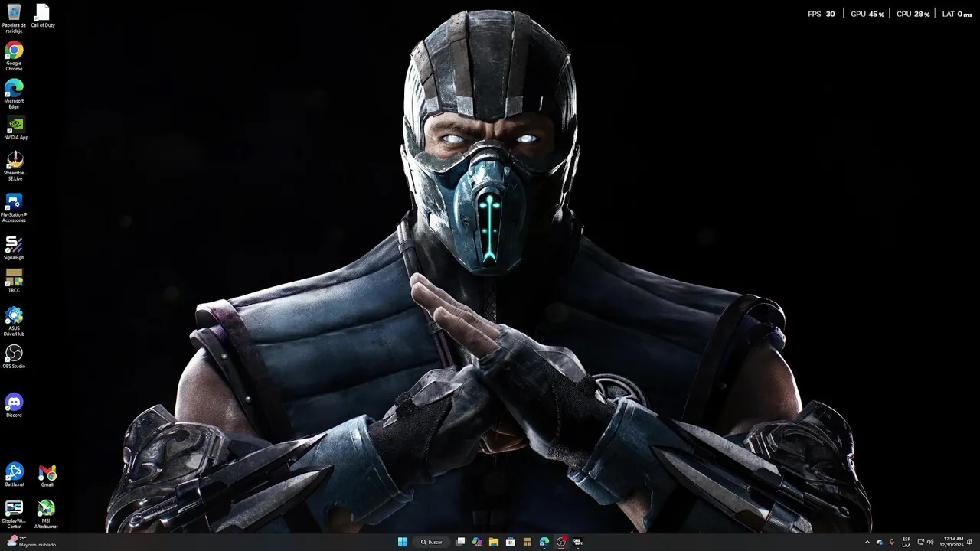Click the CPU 28% overlay readout
This screenshot has width=980, height=551.
[913, 14]
